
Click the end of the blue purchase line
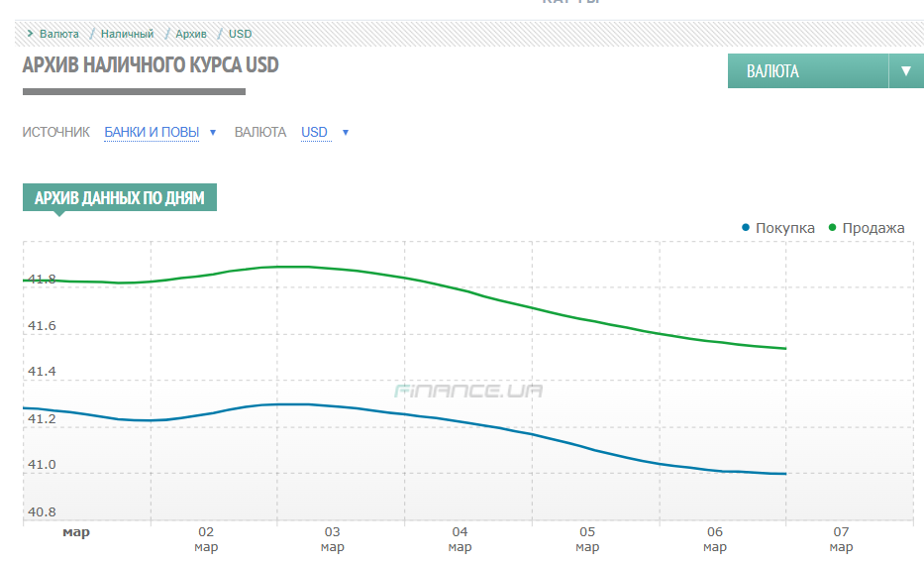785,474
